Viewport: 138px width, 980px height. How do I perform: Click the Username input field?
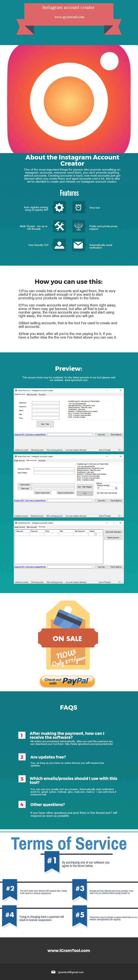coord(45,403)
